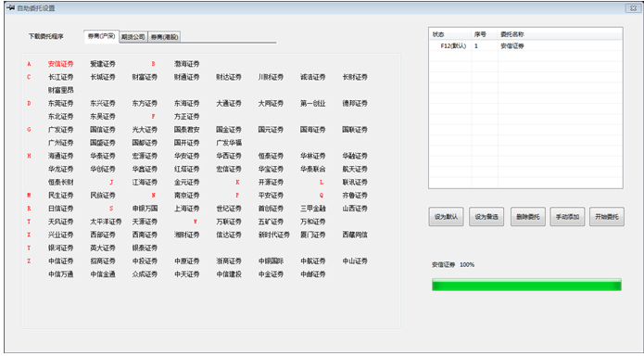Select the F12(默认) 安信证券 row in the list
644x356 pixels.
click(525, 46)
